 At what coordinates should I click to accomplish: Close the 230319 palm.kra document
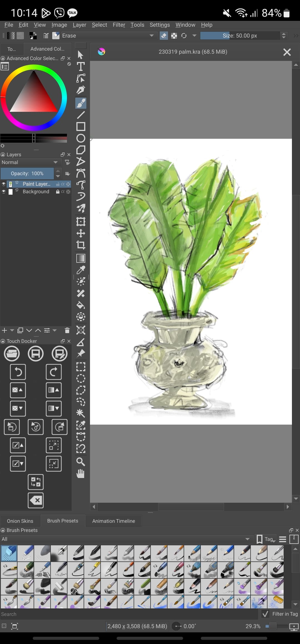(x=287, y=52)
